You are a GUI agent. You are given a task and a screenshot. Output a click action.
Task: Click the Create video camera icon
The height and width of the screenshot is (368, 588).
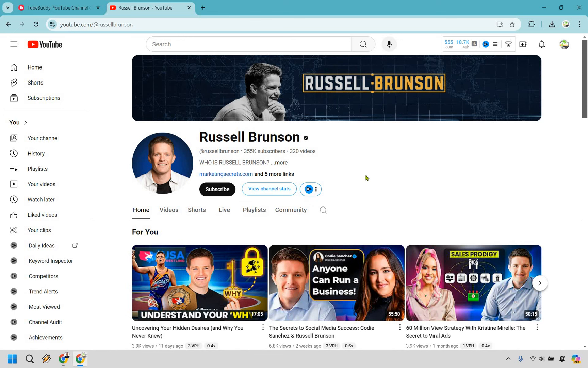[523, 44]
